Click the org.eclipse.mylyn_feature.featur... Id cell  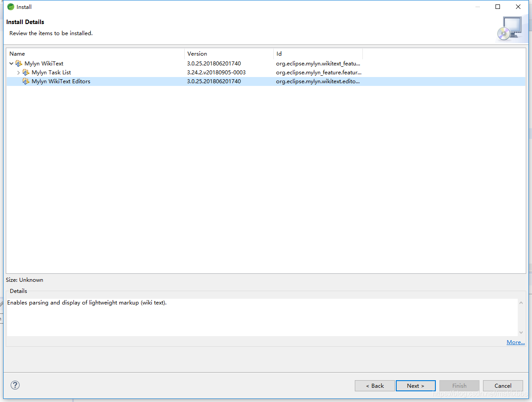click(319, 72)
